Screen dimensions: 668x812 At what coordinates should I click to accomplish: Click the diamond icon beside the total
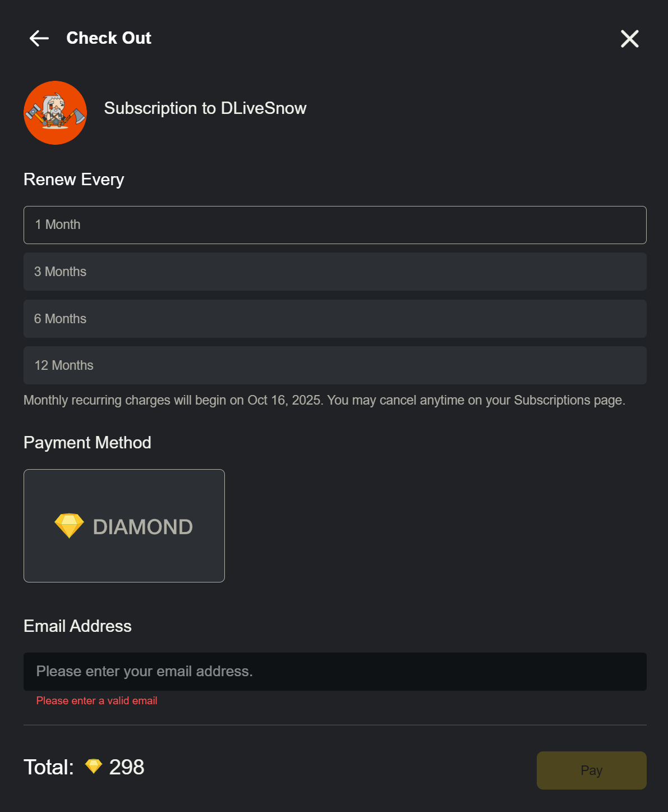[94, 766]
